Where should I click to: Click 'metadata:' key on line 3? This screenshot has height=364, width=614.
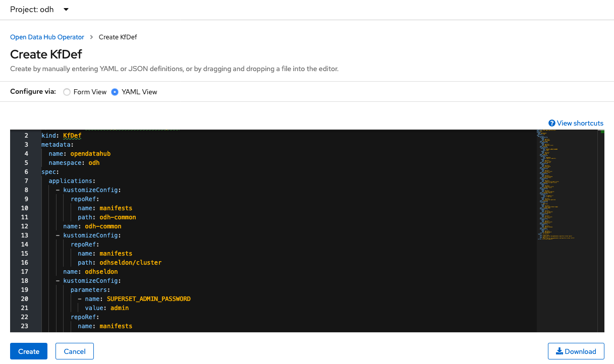[x=58, y=145]
